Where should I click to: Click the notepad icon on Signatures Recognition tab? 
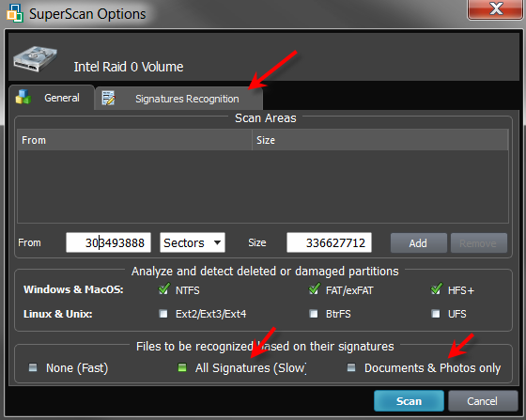point(108,98)
